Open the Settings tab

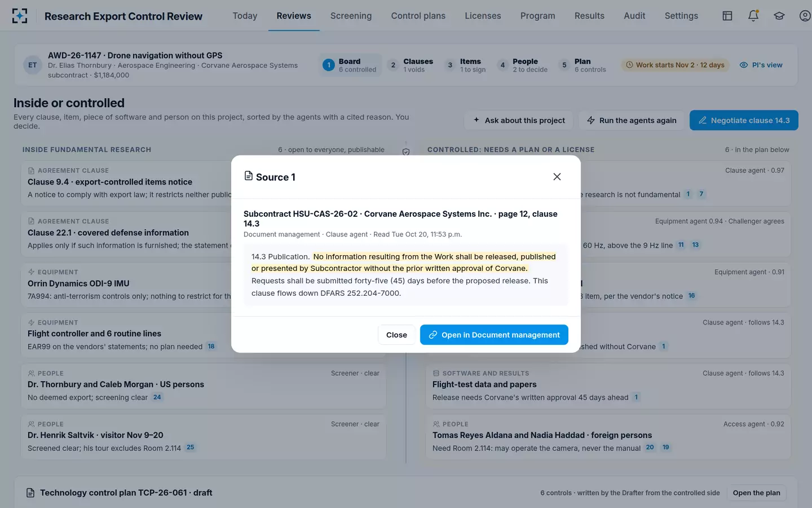[681, 16]
